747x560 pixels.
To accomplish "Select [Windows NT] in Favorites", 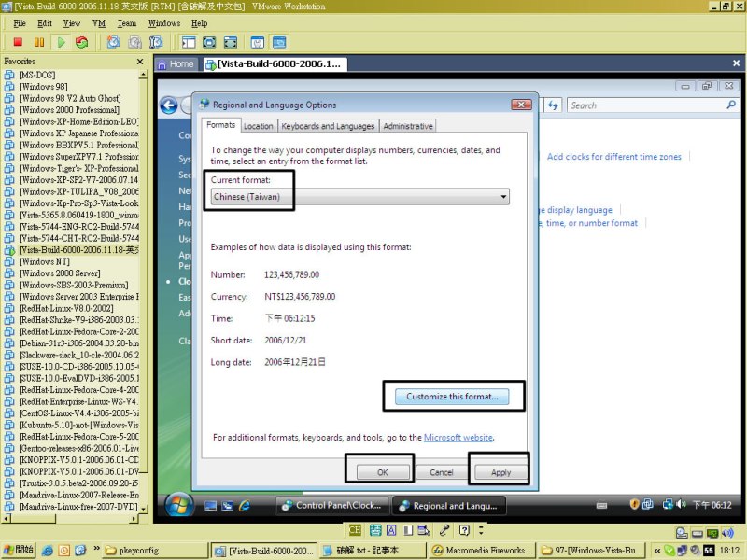I will (44, 262).
